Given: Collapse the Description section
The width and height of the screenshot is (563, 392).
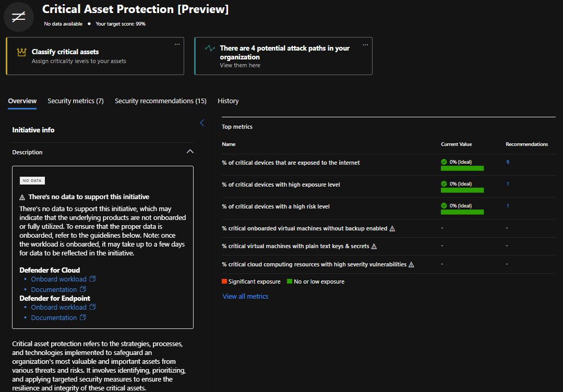Looking at the screenshot, I should (x=190, y=151).
